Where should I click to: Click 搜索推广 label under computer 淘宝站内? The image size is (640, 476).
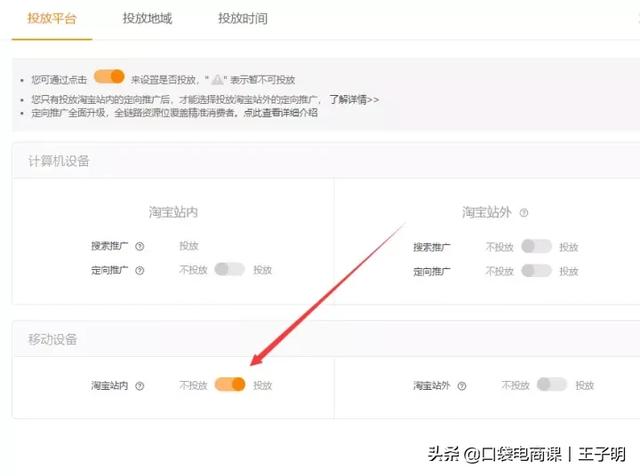[109, 246]
